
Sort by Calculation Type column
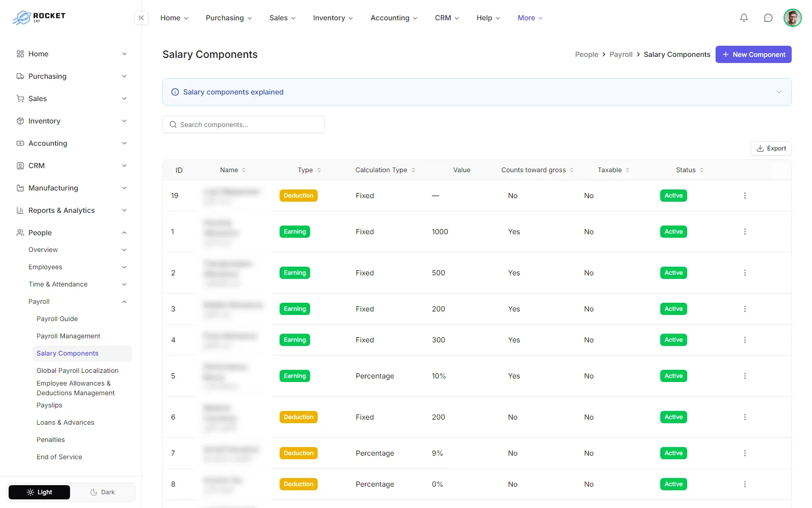coord(385,170)
